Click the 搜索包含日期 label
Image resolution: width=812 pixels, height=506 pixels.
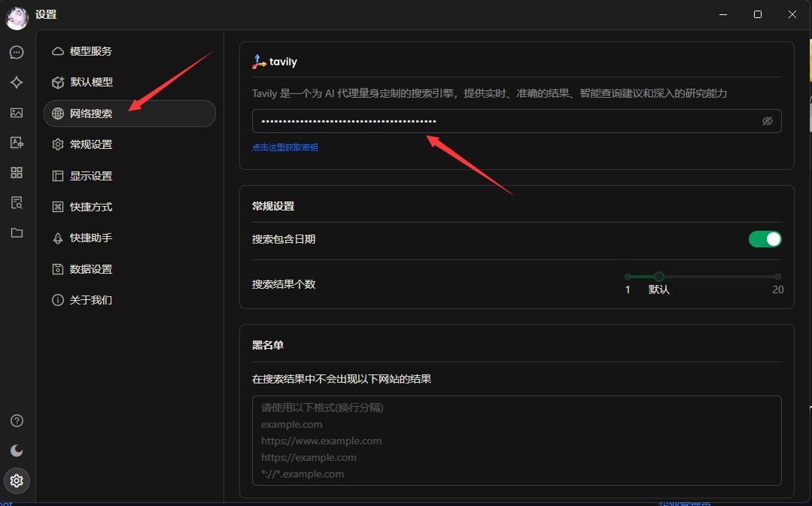(x=284, y=239)
